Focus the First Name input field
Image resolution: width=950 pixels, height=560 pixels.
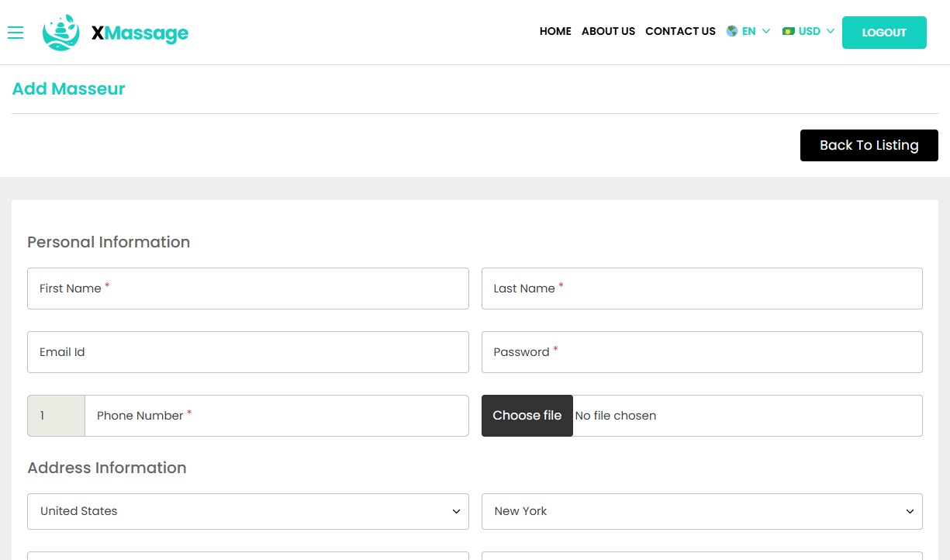[x=247, y=289]
